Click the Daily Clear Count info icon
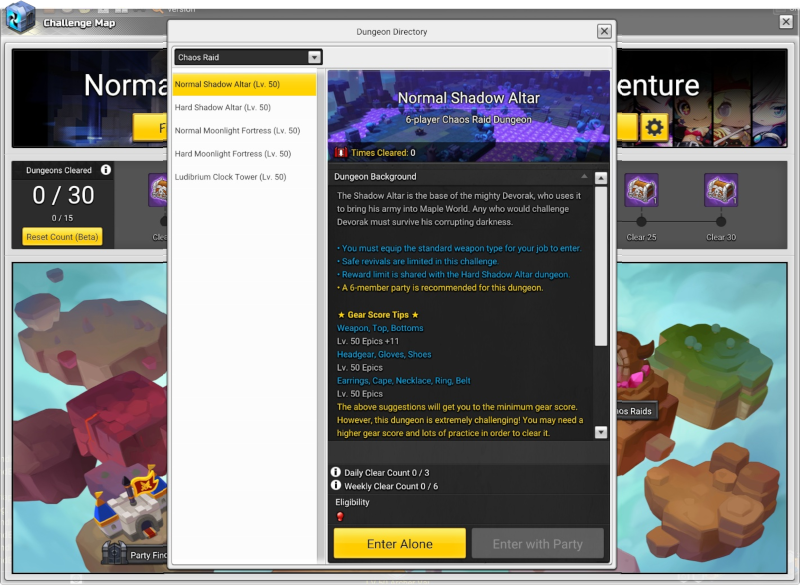This screenshot has width=800, height=585. 336,472
